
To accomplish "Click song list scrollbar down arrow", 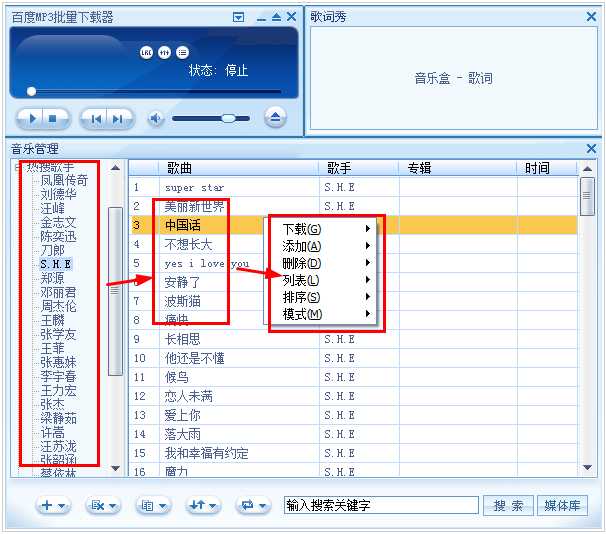I will click(587, 468).
